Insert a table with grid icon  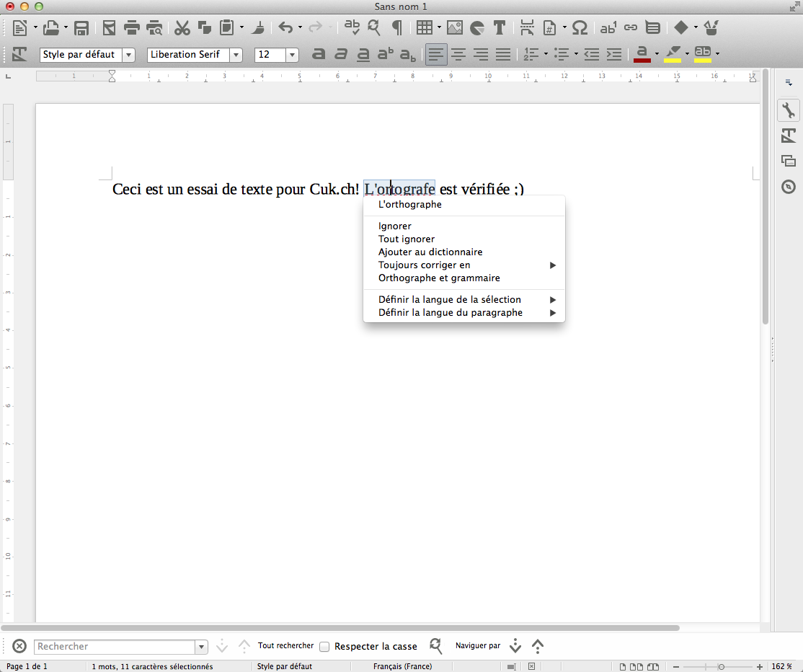[424, 27]
